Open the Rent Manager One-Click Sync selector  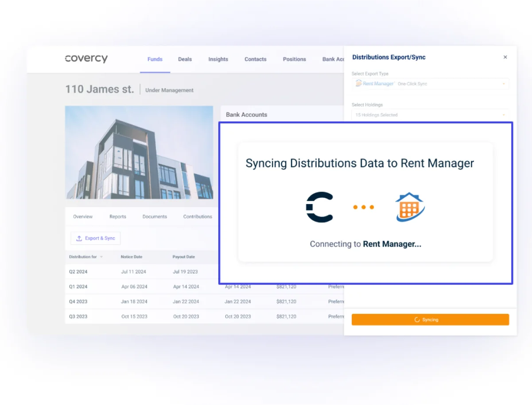pos(430,83)
